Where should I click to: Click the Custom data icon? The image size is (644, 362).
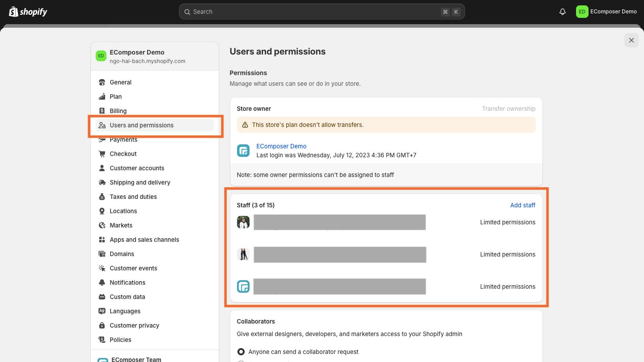pos(102,297)
